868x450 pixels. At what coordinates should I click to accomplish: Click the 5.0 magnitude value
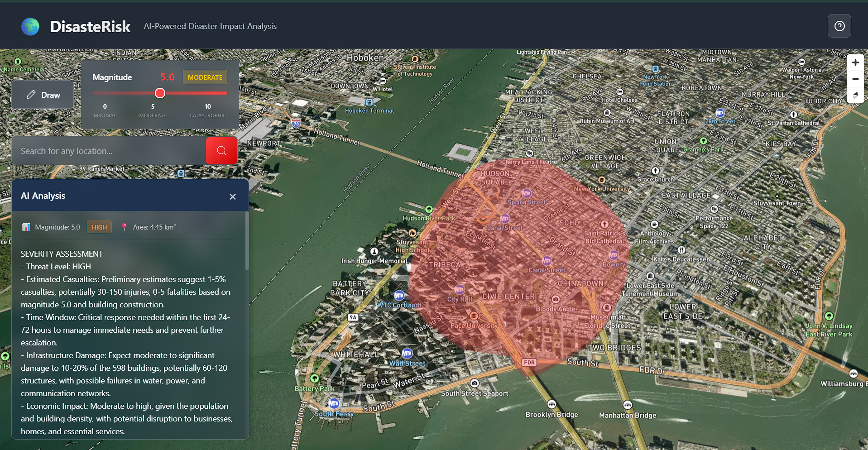click(x=168, y=77)
